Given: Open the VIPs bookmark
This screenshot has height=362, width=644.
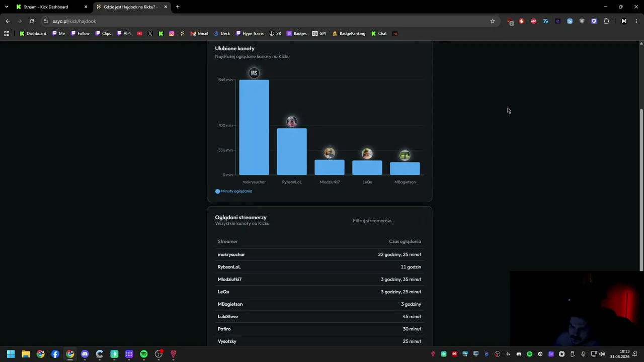Looking at the screenshot, I should (x=124, y=34).
